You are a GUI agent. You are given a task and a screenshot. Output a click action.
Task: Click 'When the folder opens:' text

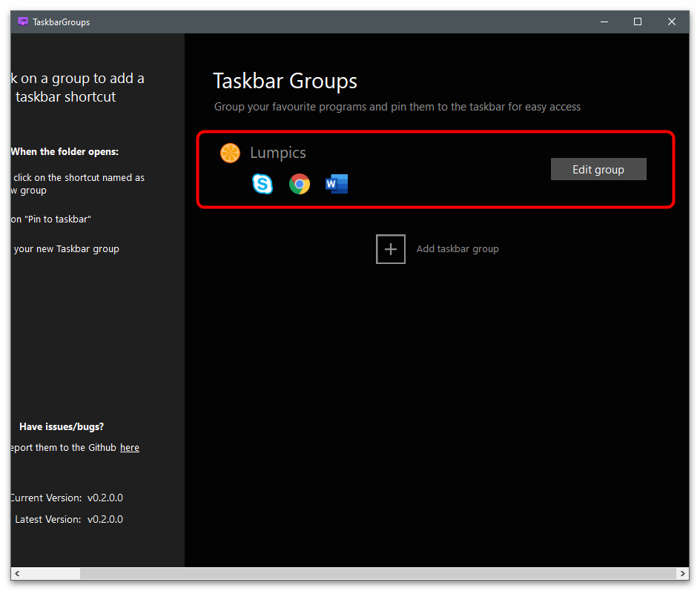tap(65, 152)
